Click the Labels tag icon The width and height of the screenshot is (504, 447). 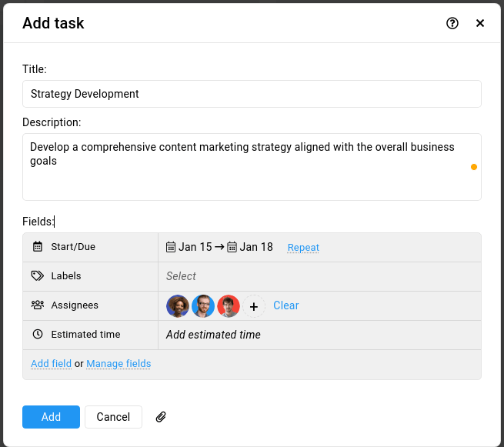click(x=38, y=275)
